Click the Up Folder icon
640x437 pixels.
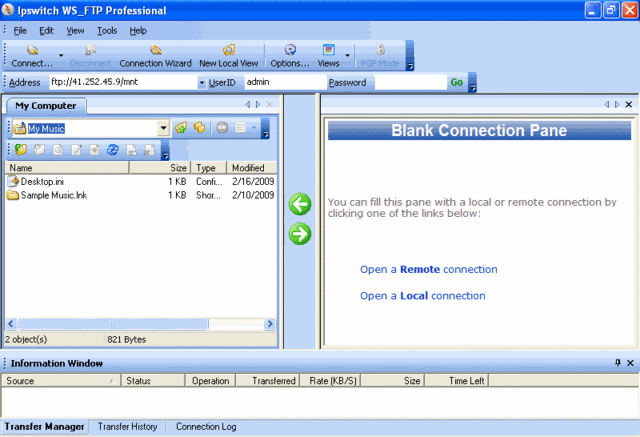(180, 128)
